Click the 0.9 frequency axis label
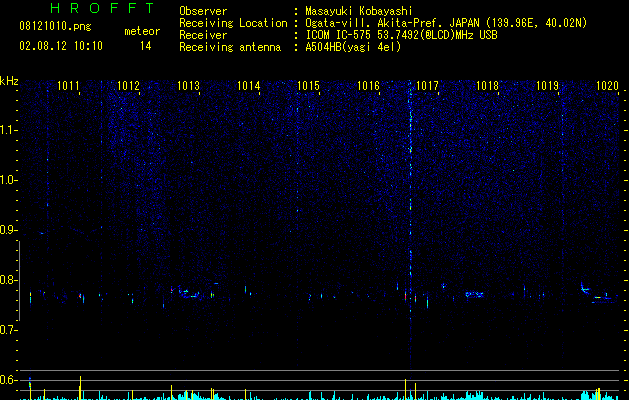629x400 pixels. click(8, 230)
